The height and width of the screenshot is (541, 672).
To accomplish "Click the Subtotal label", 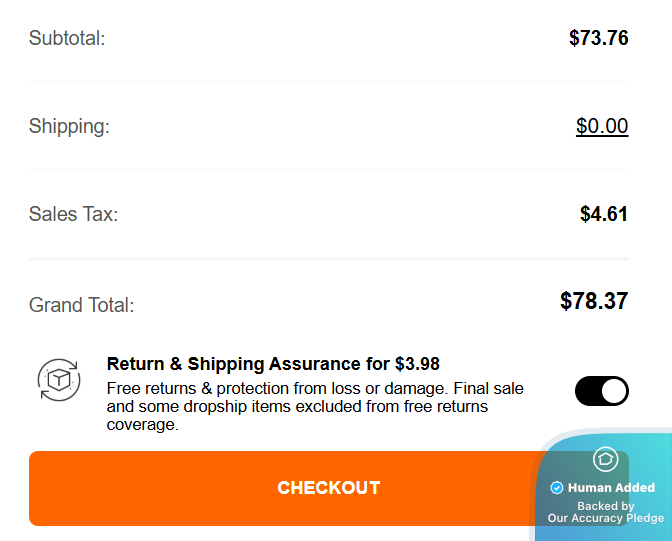I will coord(67,39).
